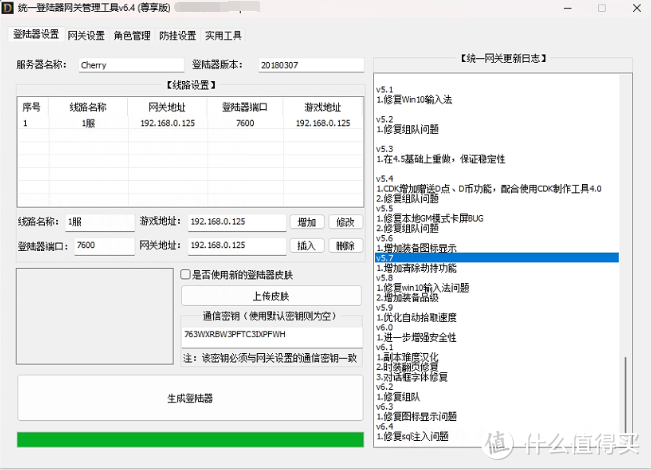Select the v5.4 log entry
651x470 pixels.
[384, 179]
